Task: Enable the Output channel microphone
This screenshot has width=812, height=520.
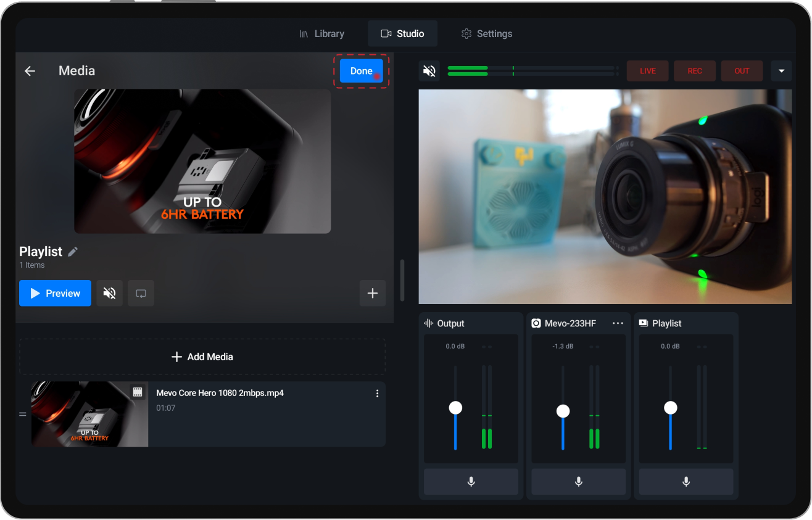Action: click(471, 482)
